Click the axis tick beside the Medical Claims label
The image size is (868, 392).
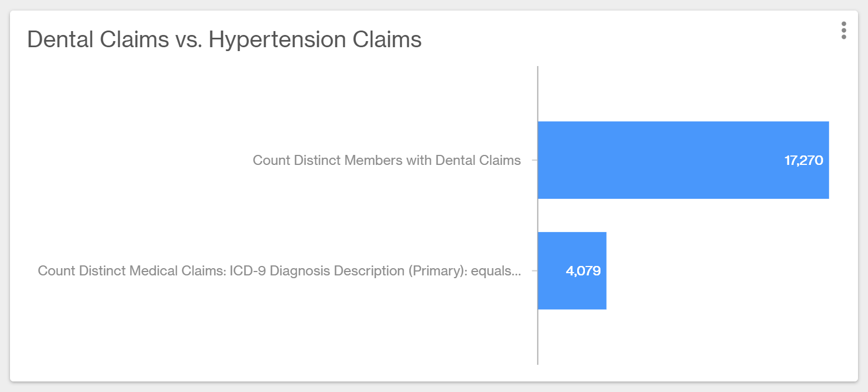coord(534,271)
